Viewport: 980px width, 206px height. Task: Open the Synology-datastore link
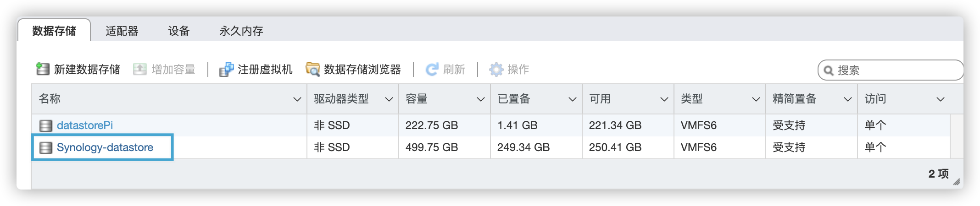105,147
